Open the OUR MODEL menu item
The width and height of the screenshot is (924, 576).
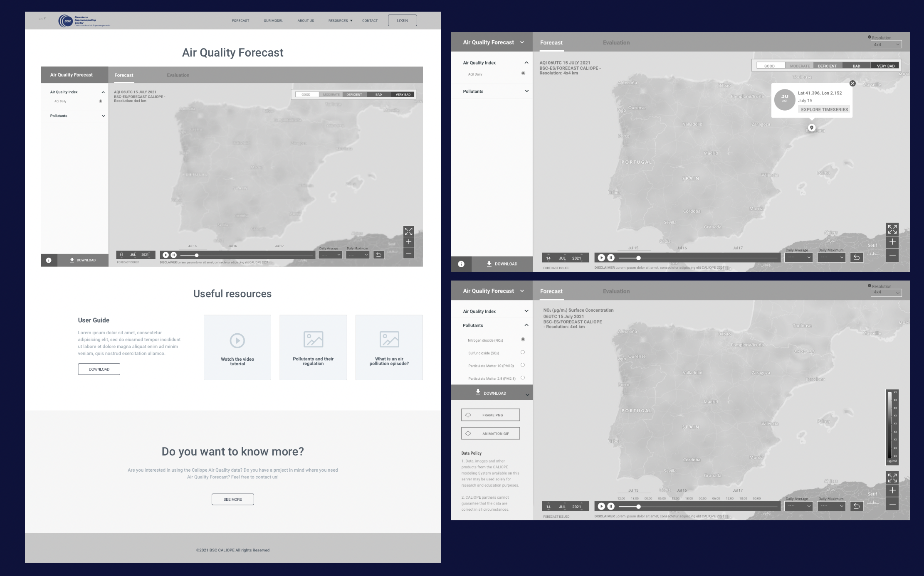point(273,20)
